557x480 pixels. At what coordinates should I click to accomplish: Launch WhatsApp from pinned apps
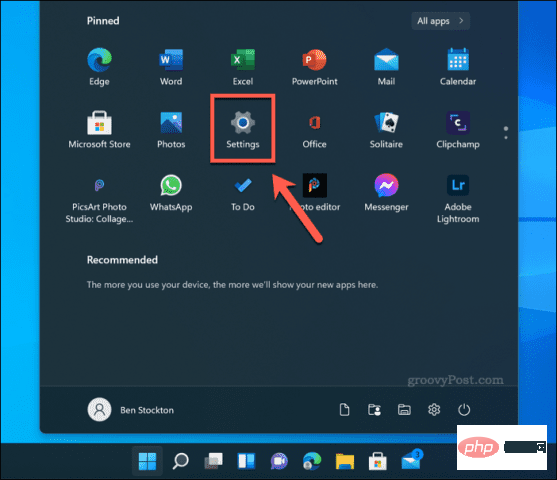click(x=171, y=193)
